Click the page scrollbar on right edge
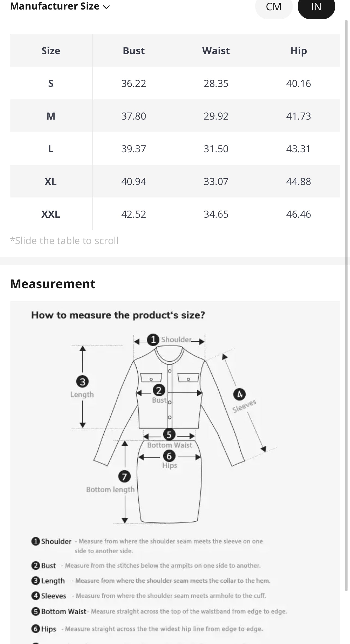 click(x=346, y=300)
